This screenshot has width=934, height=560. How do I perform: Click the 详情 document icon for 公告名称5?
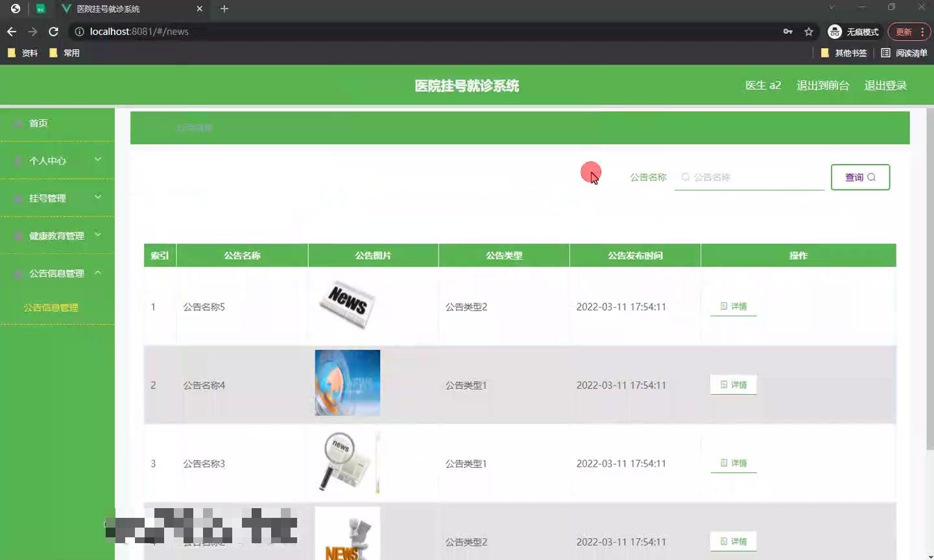(x=724, y=307)
